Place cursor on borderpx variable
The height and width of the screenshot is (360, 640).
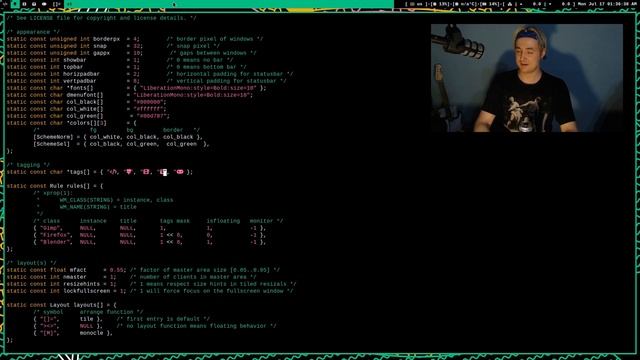pyautogui.click(x=107, y=39)
